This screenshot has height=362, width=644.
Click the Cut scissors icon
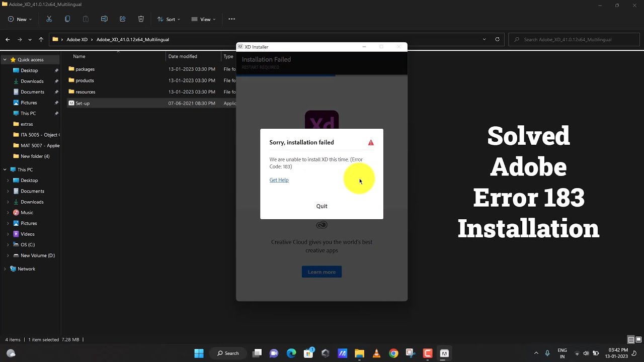49,19
